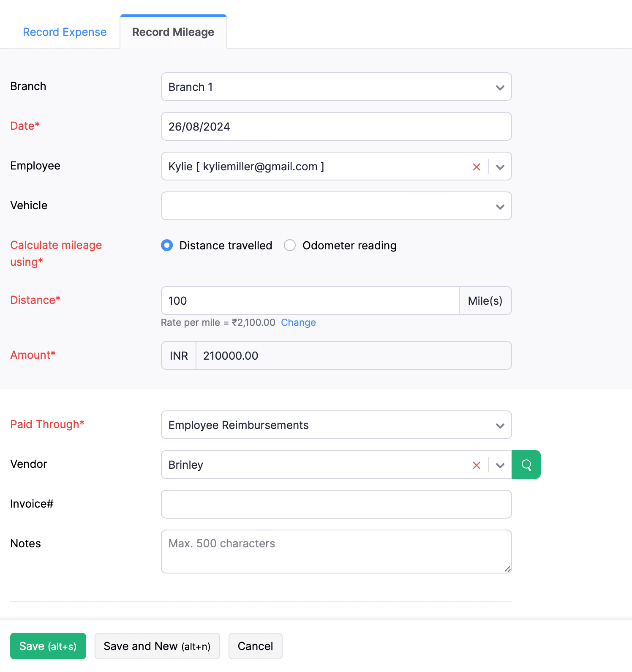
Task: Clear the selected employee Kylie
Action: point(477,167)
